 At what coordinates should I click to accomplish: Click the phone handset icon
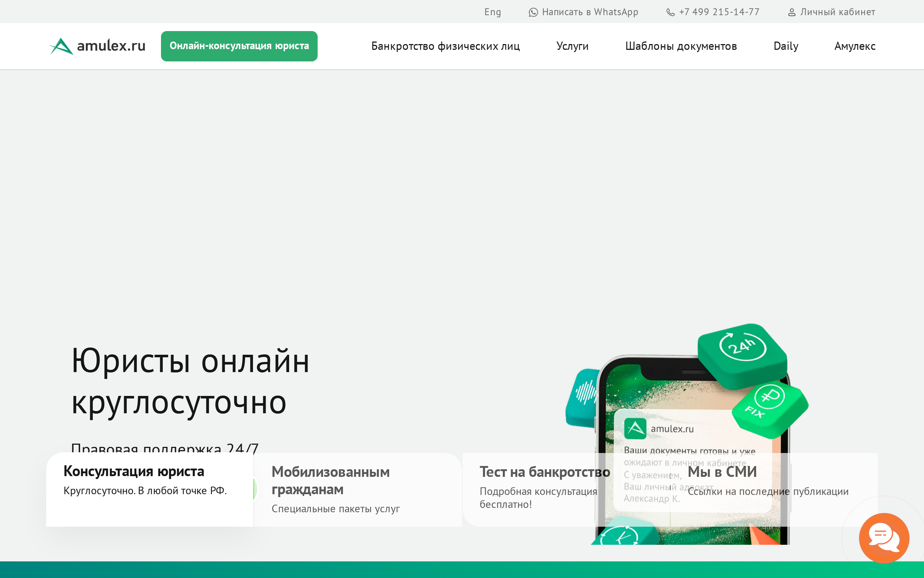point(671,12)
